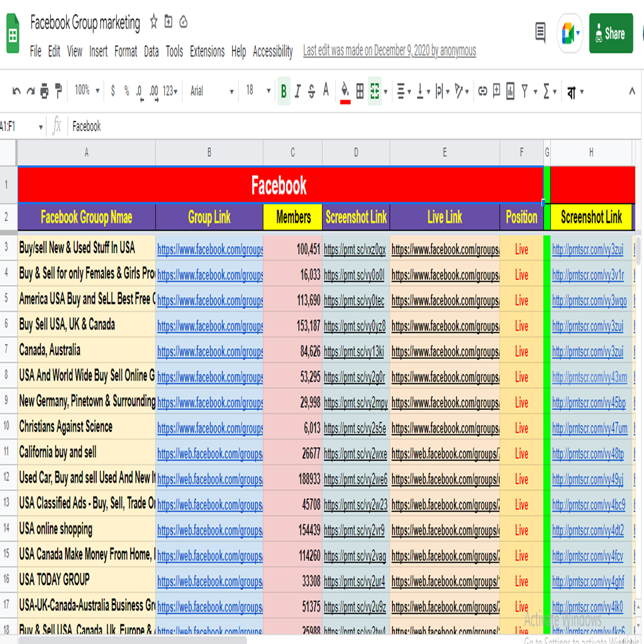Click the green Share button

point(611,33)
